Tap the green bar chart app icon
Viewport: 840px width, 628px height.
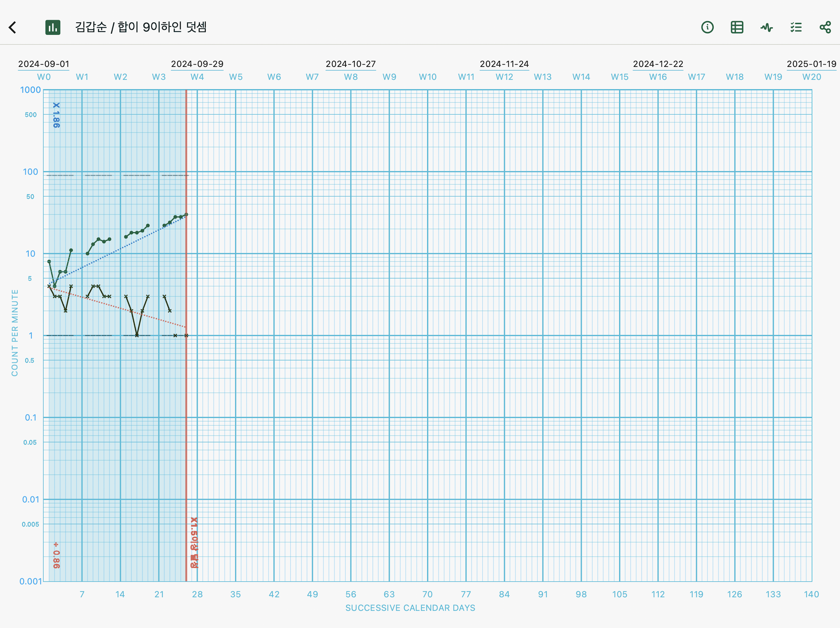coord(53,27)
